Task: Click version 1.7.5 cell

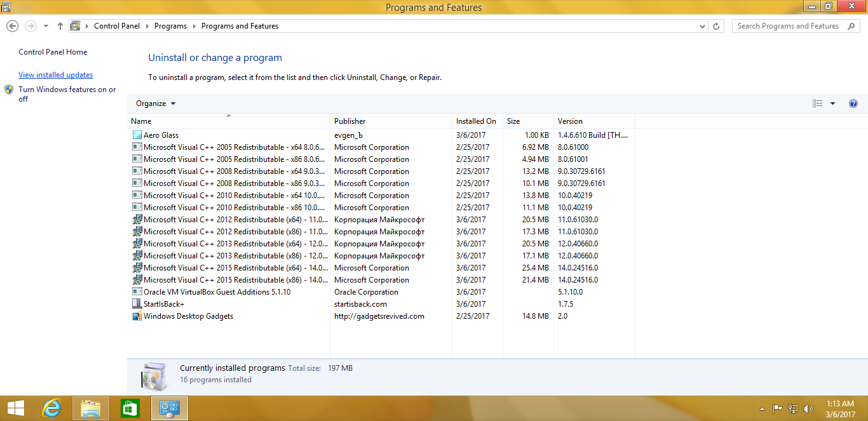Action: (566, 304)
